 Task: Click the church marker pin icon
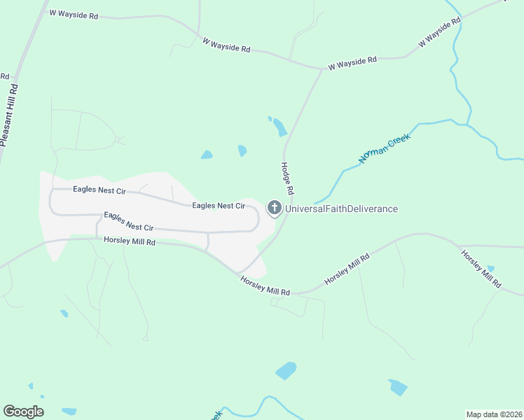pyautogui.click(x=275, y=209)
